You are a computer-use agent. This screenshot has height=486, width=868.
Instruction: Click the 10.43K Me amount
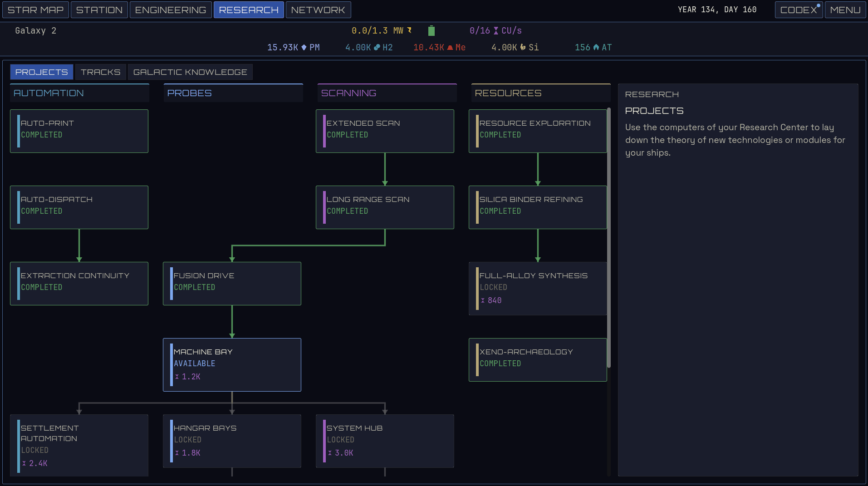429,47
